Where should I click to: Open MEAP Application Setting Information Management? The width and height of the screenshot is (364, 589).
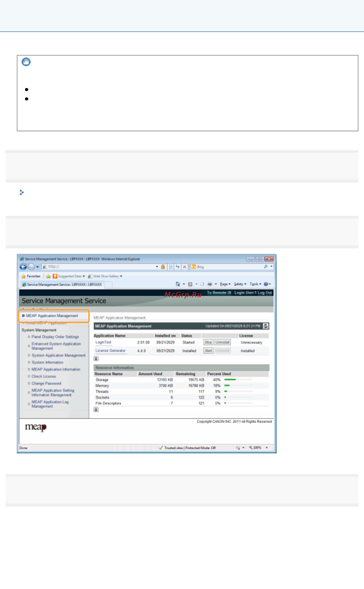click(x=53, y=393)
